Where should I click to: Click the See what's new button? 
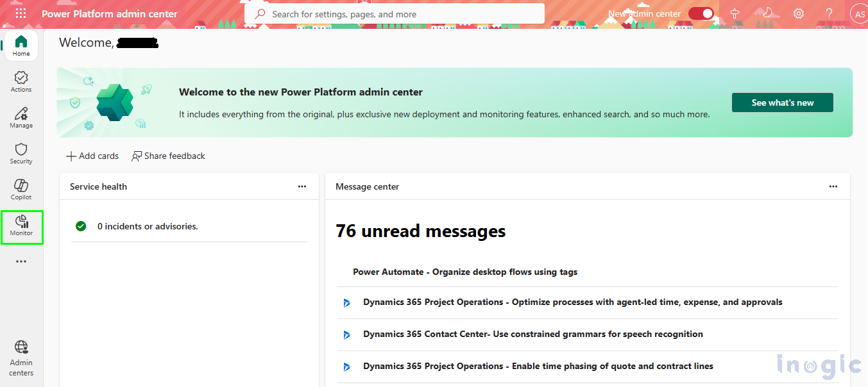click(x=782, y=102)
